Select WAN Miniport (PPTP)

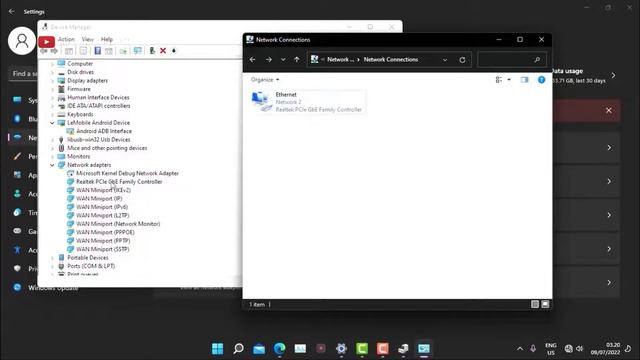[103, 241]
